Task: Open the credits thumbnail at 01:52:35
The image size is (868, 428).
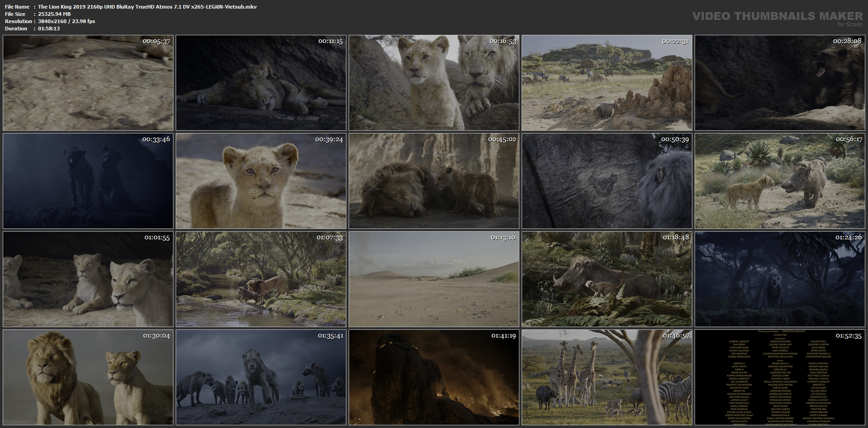Action: [780, 377]
